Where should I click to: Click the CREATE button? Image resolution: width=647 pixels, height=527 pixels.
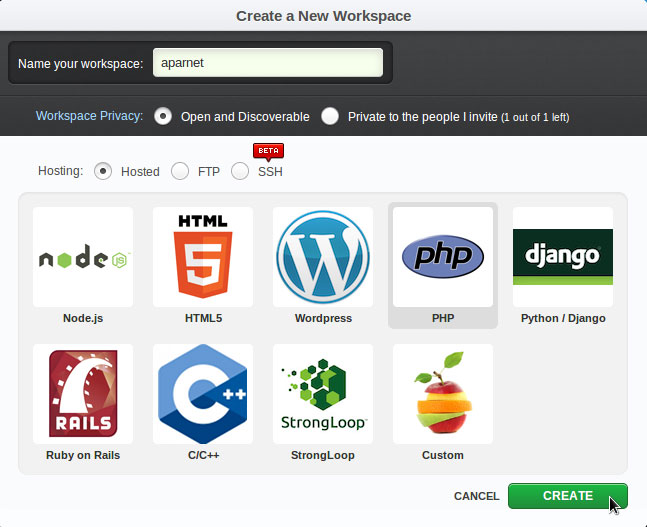coord(568,496)
